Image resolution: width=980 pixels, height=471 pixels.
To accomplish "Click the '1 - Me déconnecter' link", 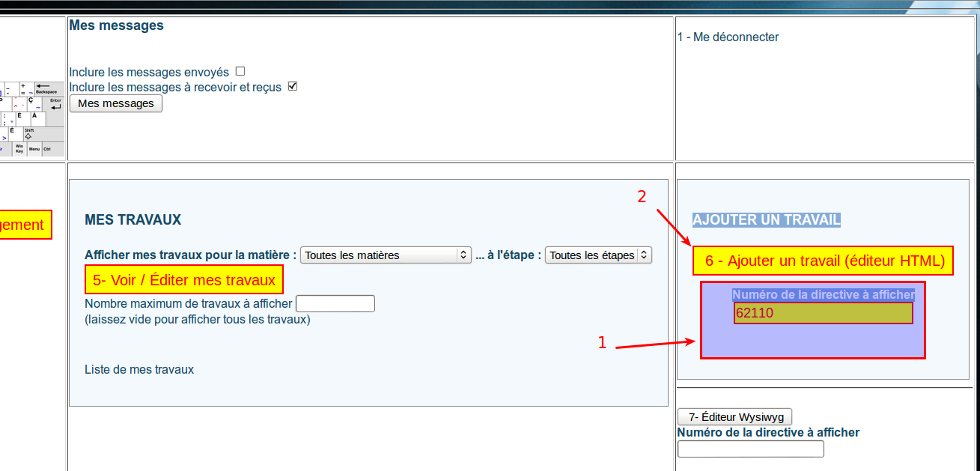I will pyautogui.click(x=728, y=37).
